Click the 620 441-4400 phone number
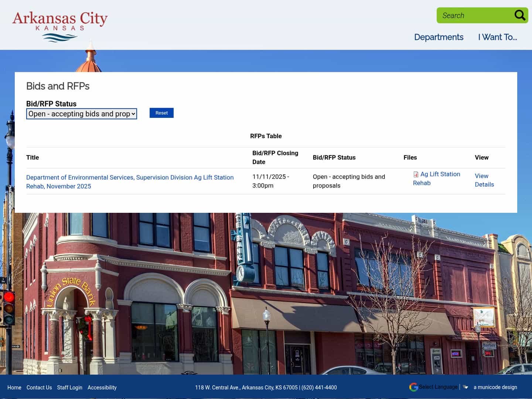 point(319,388)
